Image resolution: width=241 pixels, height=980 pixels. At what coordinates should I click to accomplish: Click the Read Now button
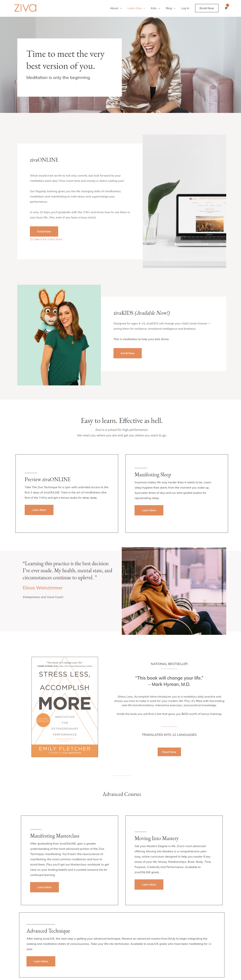pyautogui.click(x=169, y=752)
